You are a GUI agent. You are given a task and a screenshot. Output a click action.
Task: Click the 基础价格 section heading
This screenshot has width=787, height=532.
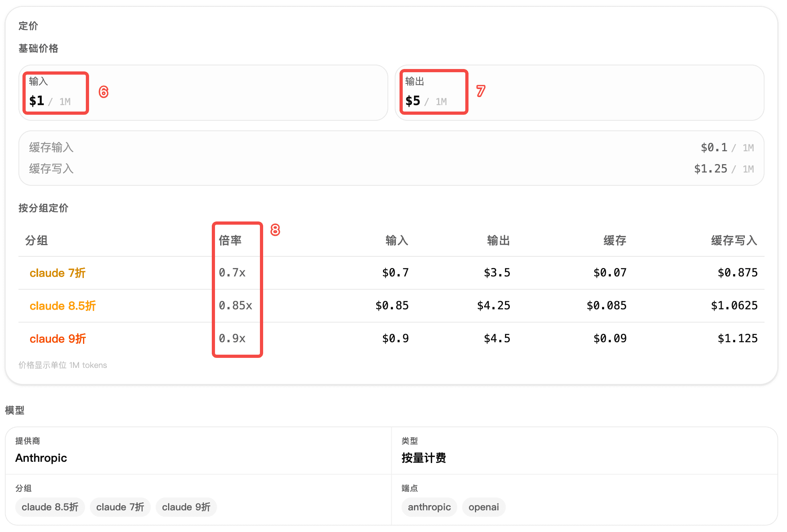coord(39,49)
